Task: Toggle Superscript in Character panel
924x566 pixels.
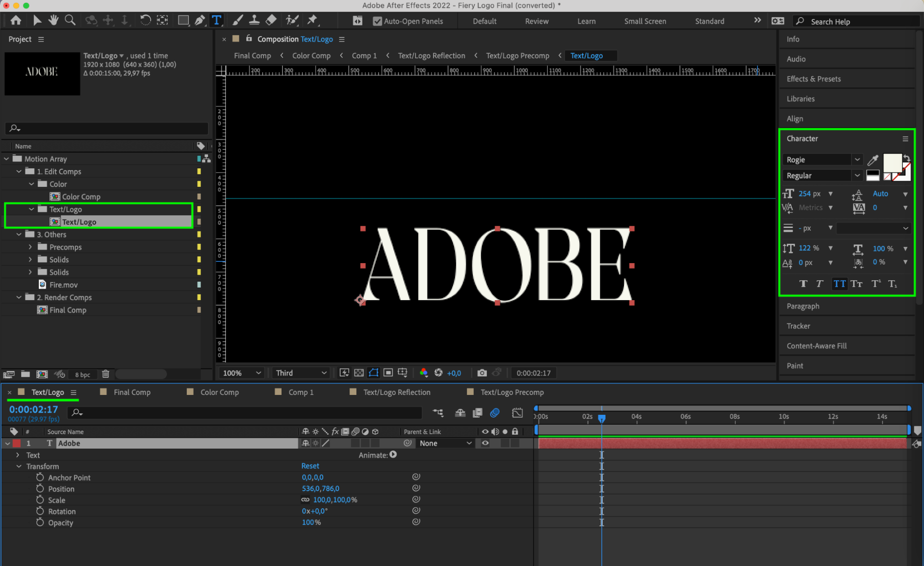Action: pyautogui.click(x=876, y=284)
